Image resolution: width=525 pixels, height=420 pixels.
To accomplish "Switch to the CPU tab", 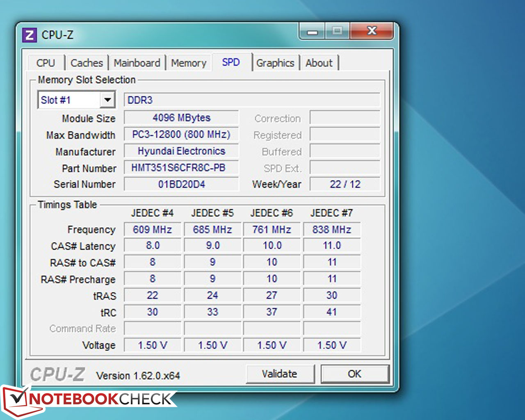I will coord(46,63).
